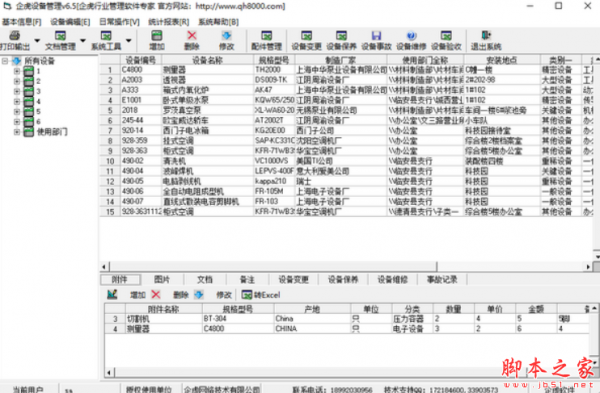Click the device table scroll-left arrow
Viewport: 600px width, 393px height.
[104, 266]
